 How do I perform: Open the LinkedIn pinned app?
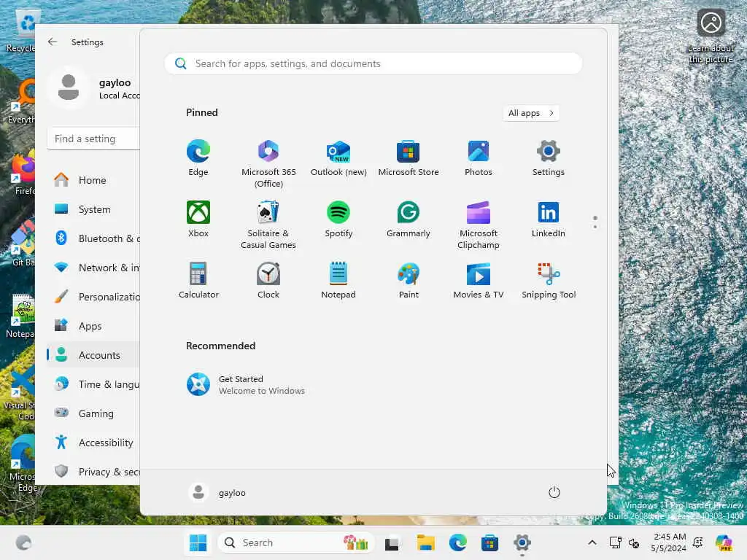click(549, 219)
